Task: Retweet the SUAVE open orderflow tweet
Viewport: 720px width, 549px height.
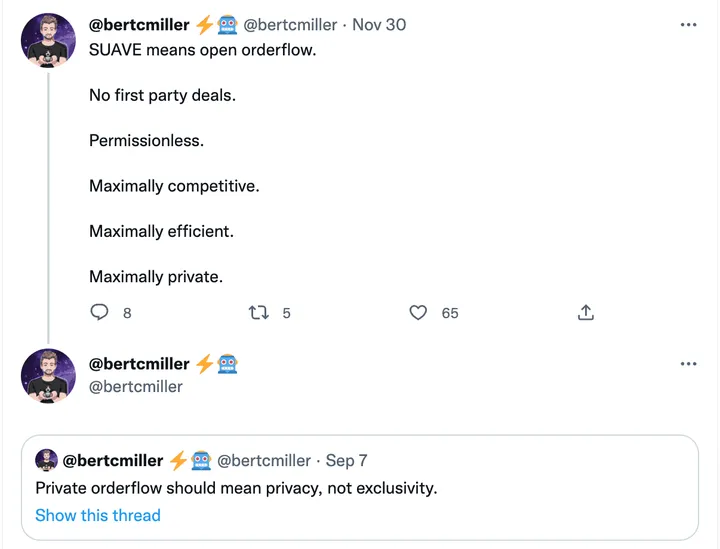Action: pos(259,313)
